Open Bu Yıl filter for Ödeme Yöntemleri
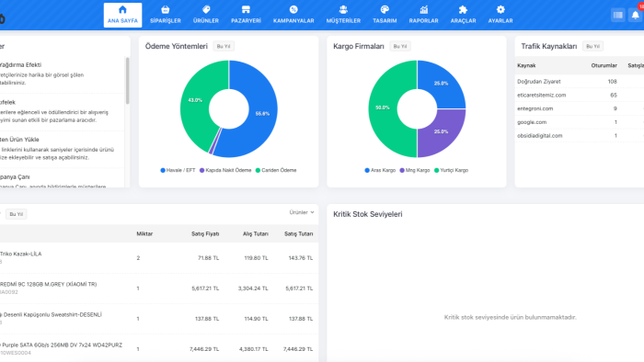 (224, 46)
